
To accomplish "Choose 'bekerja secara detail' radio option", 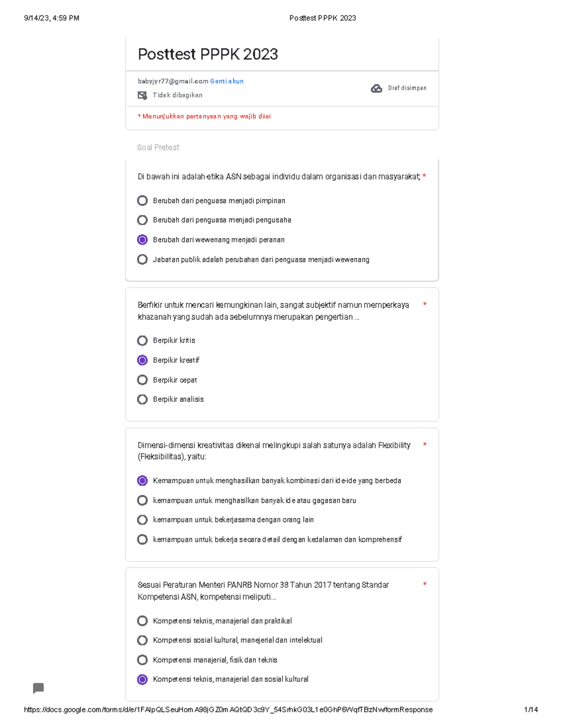I will point(143,540).
